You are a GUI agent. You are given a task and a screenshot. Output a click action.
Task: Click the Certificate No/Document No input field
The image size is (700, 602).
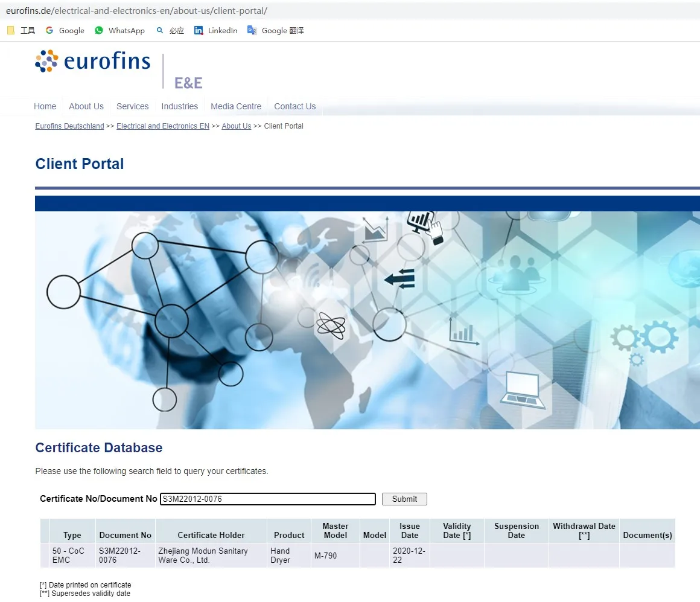[267, 499]
